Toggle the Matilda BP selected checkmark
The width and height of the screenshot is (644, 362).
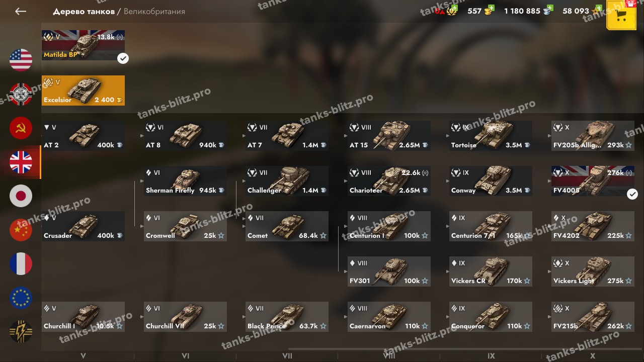(123, 58)
